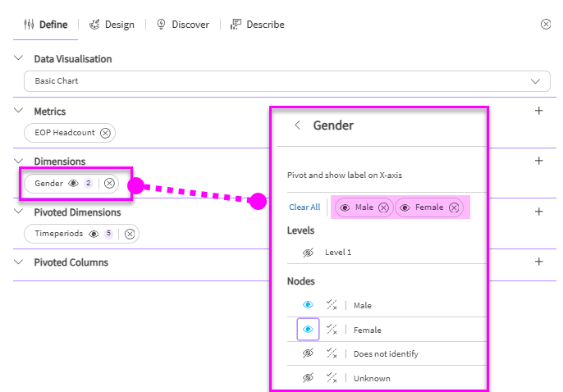Viewport: 563px width, 392px height.
Task: Remove the Timeperiods pivoted dimension chip
Action: click(x=129, y=235)
